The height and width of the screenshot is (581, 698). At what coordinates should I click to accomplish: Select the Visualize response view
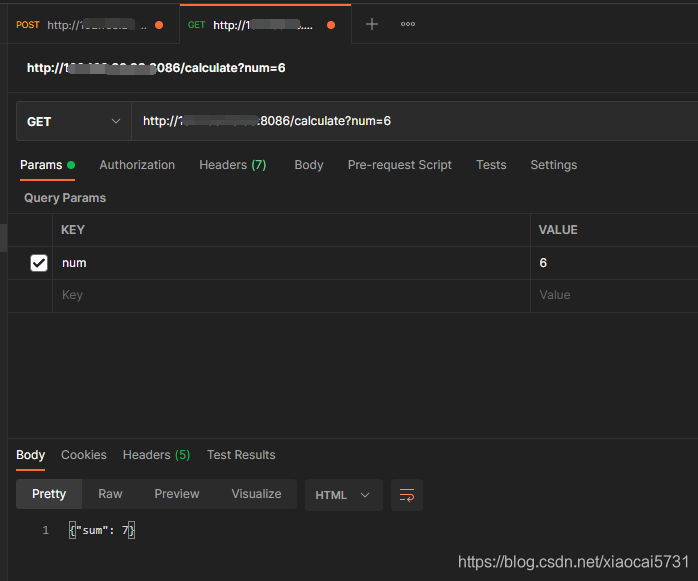point(256,494)
